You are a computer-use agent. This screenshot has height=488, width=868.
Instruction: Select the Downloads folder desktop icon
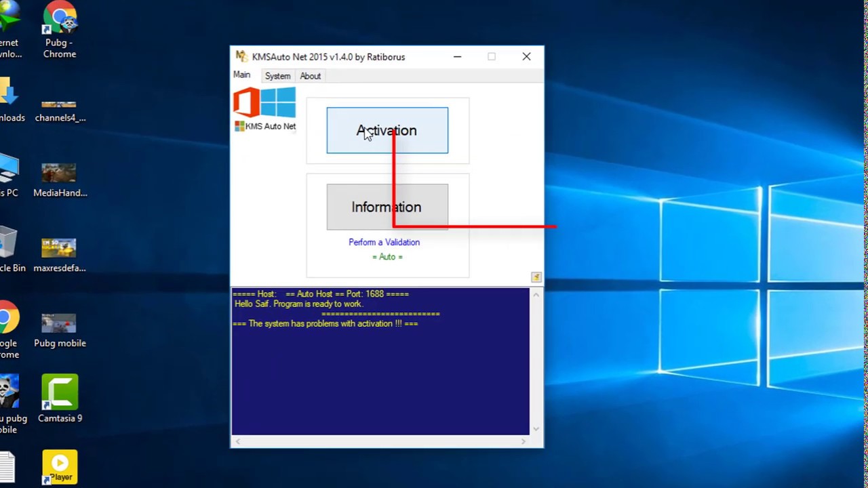point(11,100)
